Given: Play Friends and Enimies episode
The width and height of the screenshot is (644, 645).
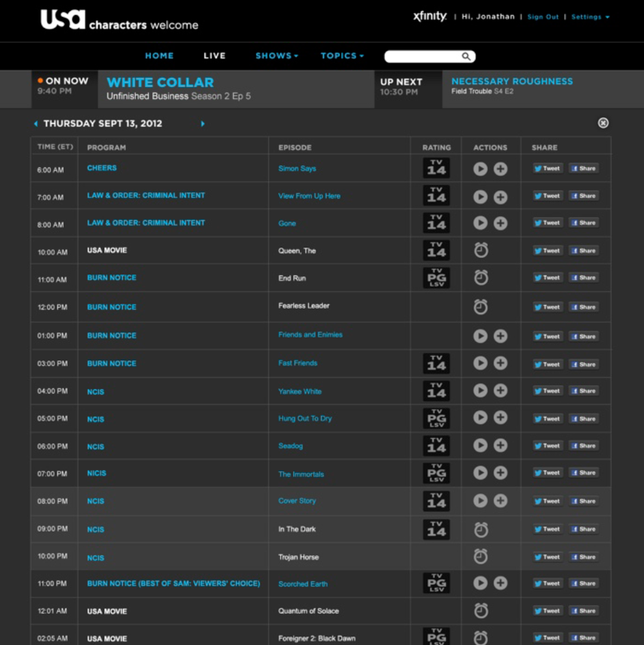Looking at the screenshot, I should click(x=480, y=336).
